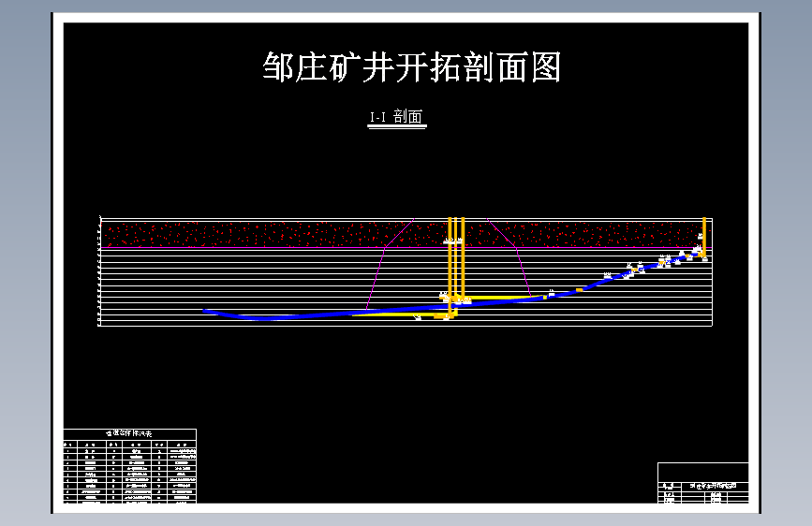Select the underlined subtitle I-I 剖面
This screenshot has width=812, height=526.
[397, 117]
